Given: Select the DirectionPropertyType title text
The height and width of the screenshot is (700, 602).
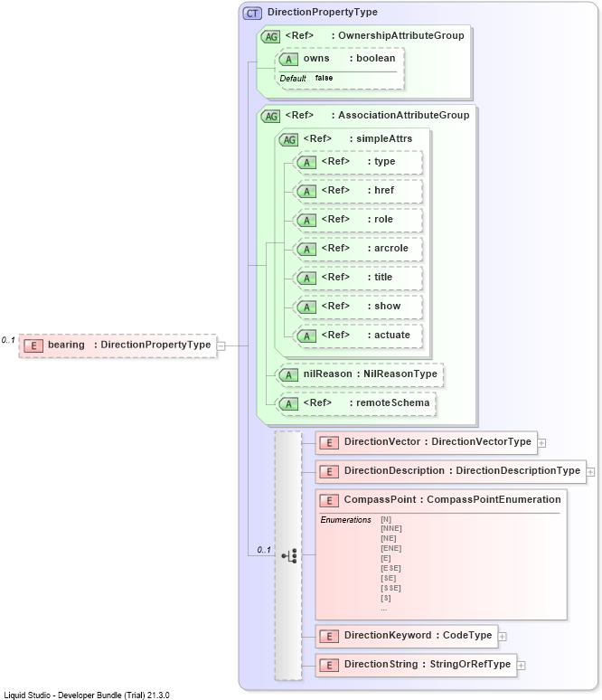Looking at the screenshot, I should pos(322,12).
